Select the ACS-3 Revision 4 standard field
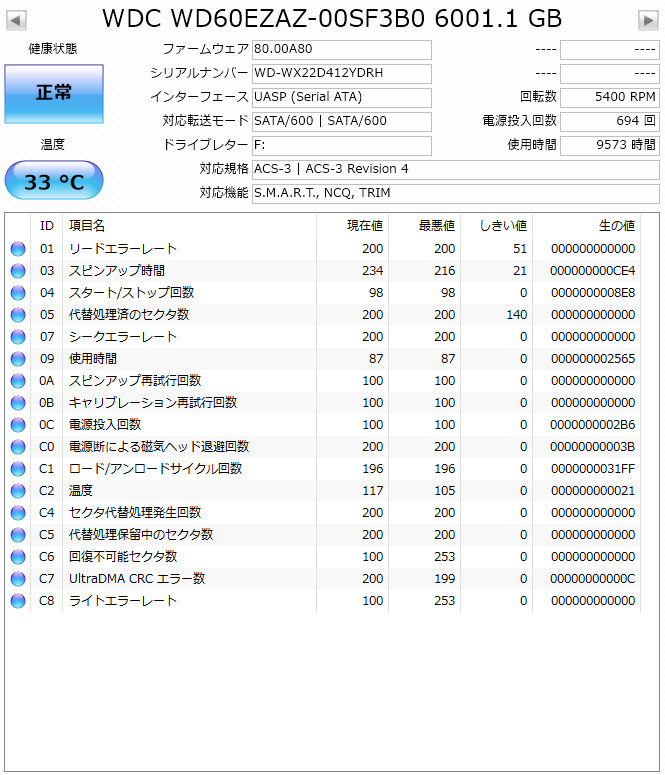The height and width of the screenshot is (775, 665). click(x=455, y=170)
